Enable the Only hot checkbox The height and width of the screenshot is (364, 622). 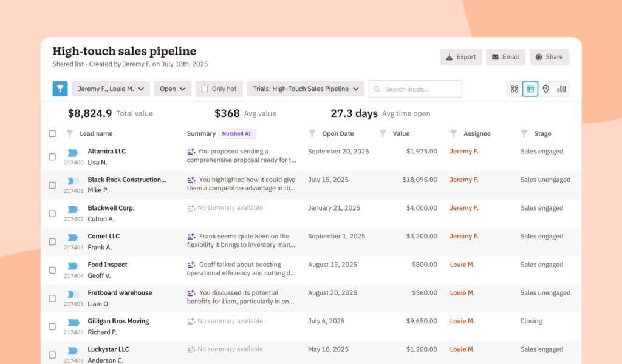point(204,89)
